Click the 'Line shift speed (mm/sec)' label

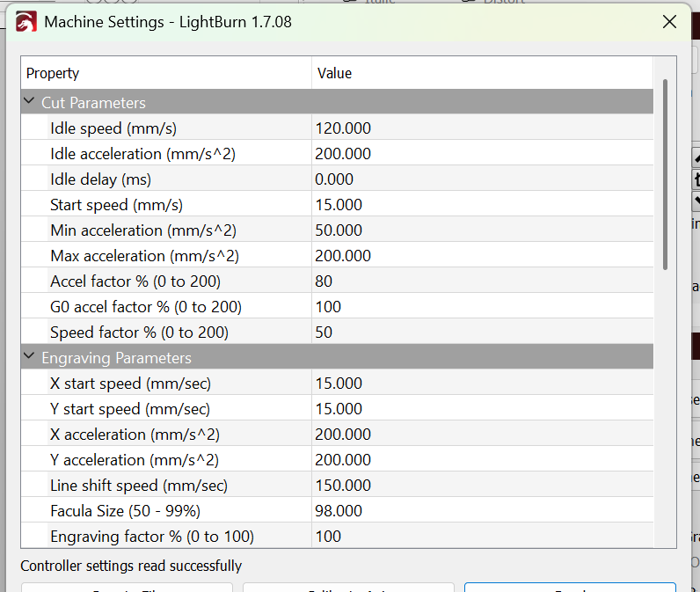(x=139, y=485)
